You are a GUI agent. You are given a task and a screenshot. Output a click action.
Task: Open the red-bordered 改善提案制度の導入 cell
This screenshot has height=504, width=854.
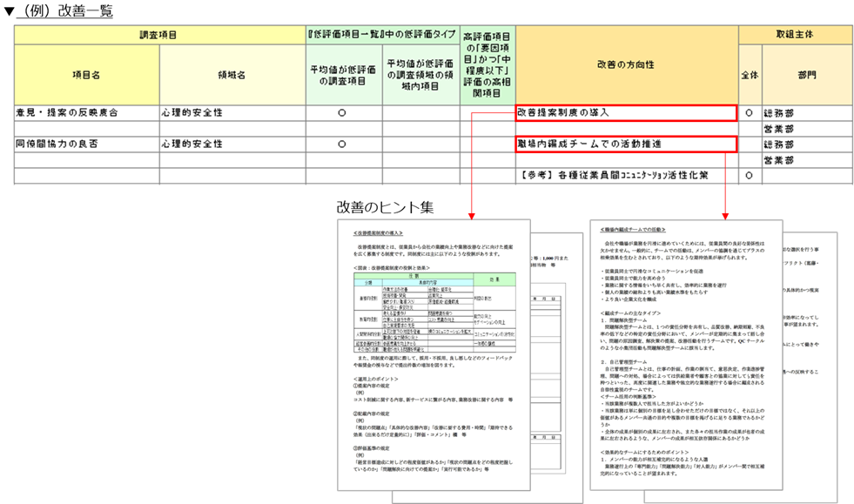[626, 113]
